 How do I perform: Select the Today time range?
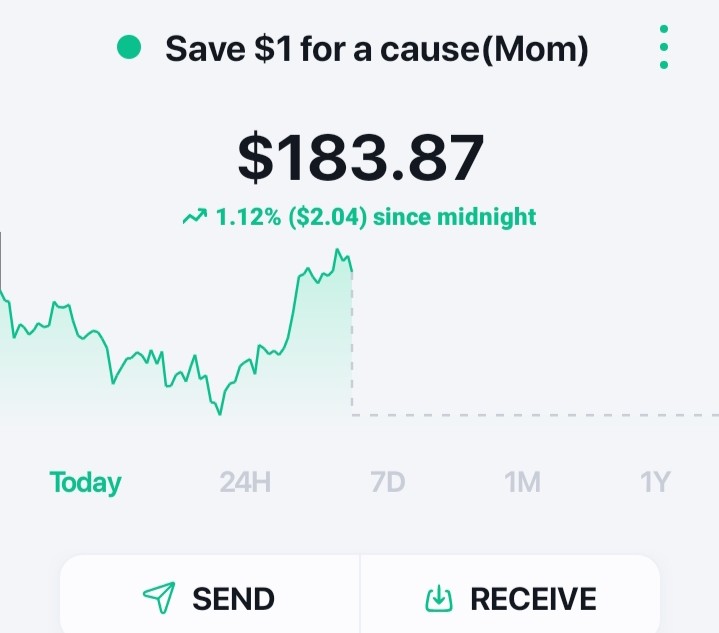click(x=85, y=483)
